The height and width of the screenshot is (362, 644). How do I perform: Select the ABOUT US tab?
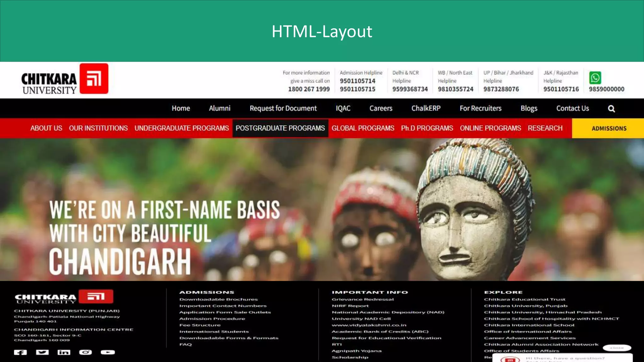click(x=46, y=128)
